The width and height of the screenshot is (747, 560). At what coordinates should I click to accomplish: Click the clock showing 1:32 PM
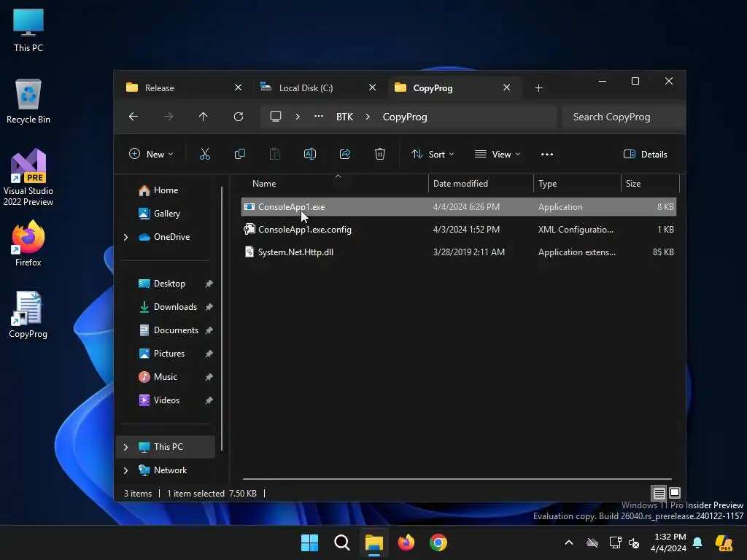[x=668, y=542]
